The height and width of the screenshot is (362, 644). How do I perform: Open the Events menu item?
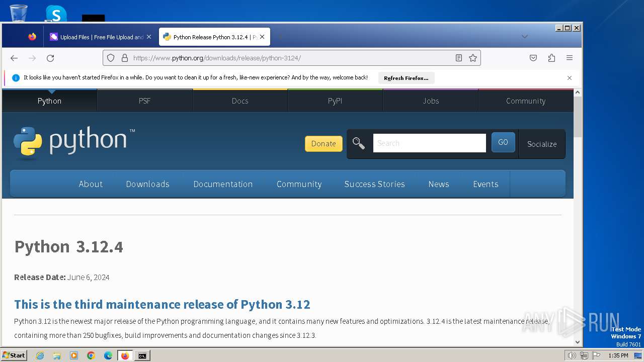(486, 184)
